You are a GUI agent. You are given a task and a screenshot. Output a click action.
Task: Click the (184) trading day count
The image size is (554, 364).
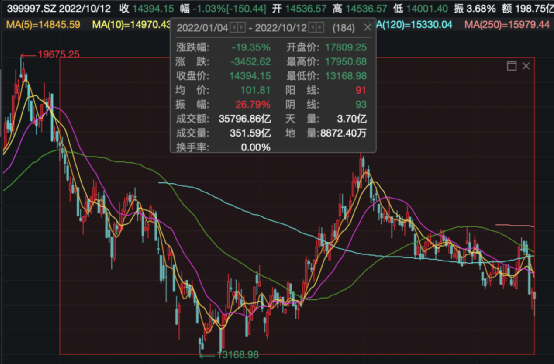343,28
